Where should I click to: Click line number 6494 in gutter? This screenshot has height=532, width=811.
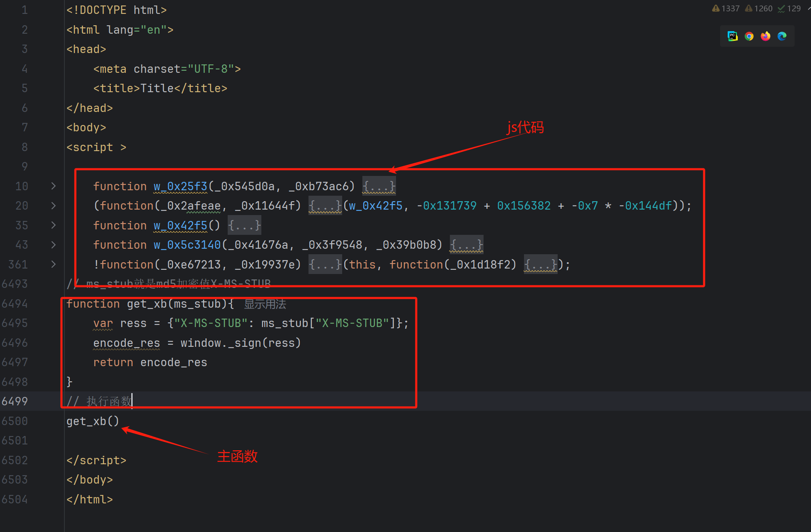pyautogui.click(x=15, y=304)
